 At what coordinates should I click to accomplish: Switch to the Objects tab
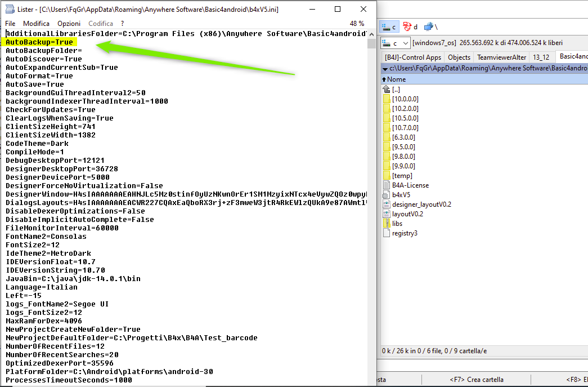coord(459,57)
